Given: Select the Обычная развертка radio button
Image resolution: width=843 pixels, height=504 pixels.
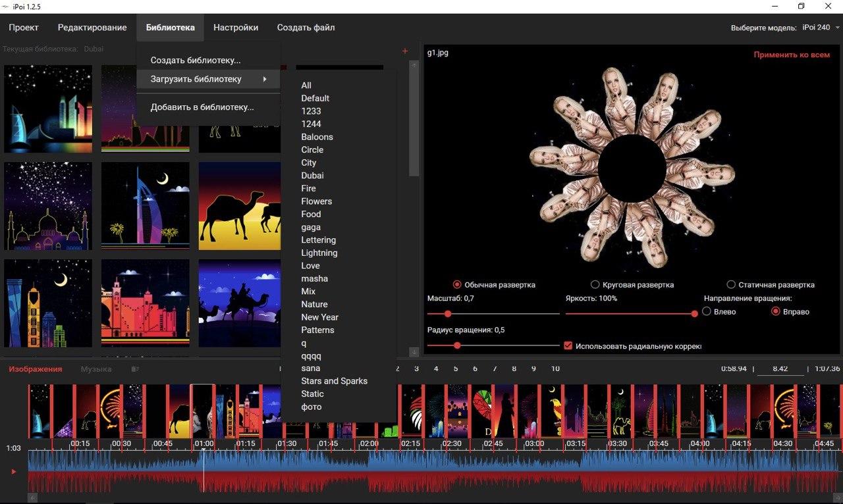Looking at the screenshot, I should click(x=457, y=285).
